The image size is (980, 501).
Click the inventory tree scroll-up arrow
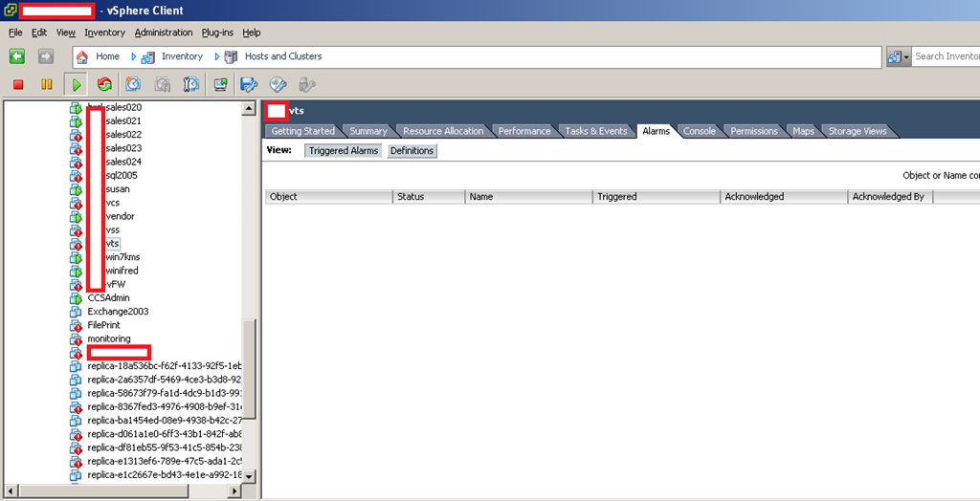(x=249, y=109)
